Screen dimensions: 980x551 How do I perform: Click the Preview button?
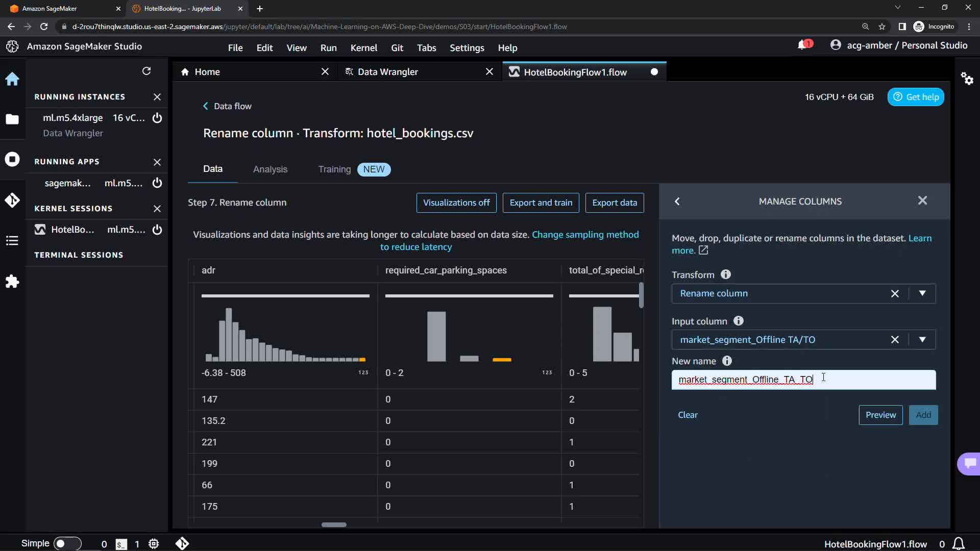point(880,415)
